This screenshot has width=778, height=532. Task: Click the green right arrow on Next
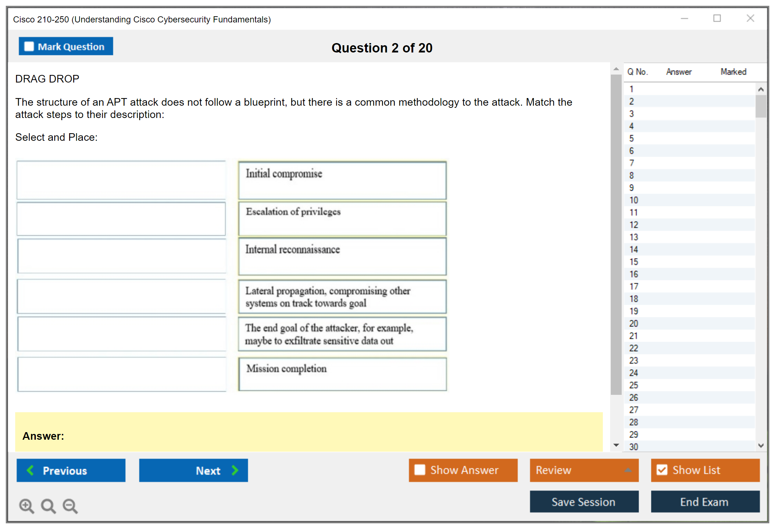[235, 470]
